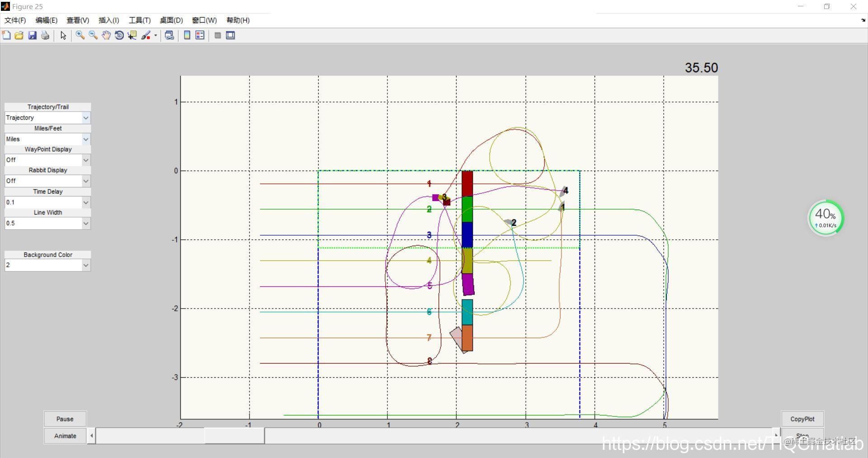This screenshot has height=458, width=868.
Task: Open the 工具(T) menu
Action: click(139, 20)
